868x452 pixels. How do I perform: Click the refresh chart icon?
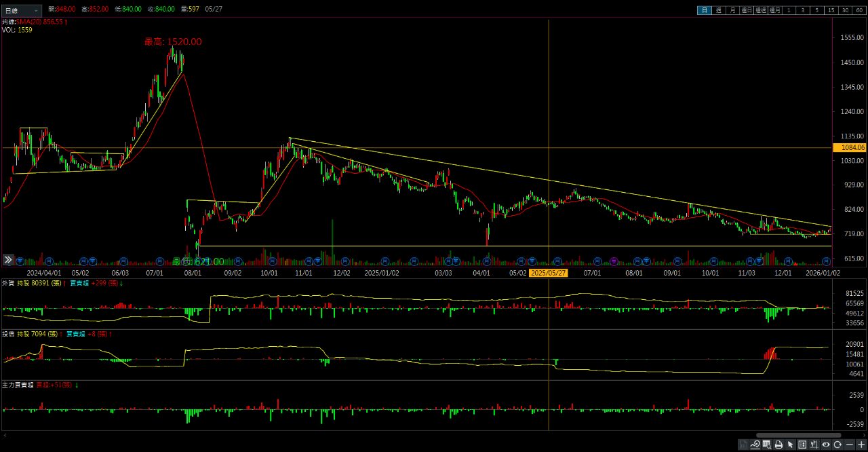pos(837,445)
